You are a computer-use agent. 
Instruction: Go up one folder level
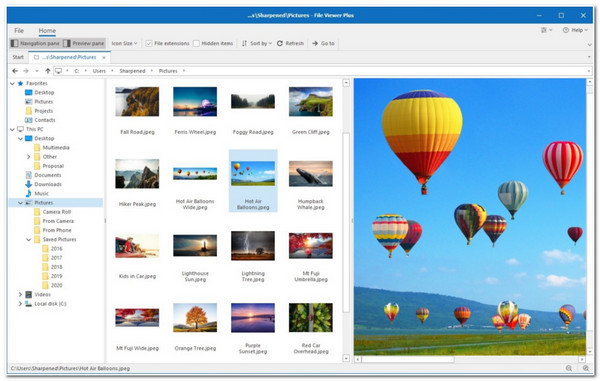(x=47, y=71)
